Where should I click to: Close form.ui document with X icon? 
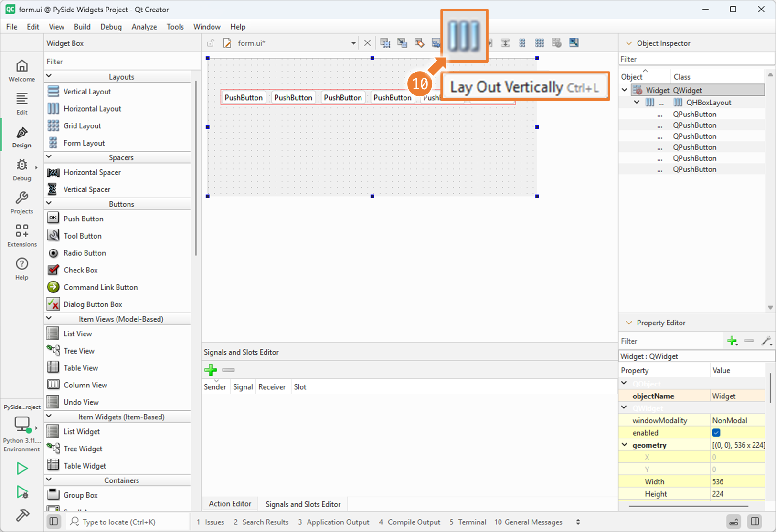click(x=367, y=43)
